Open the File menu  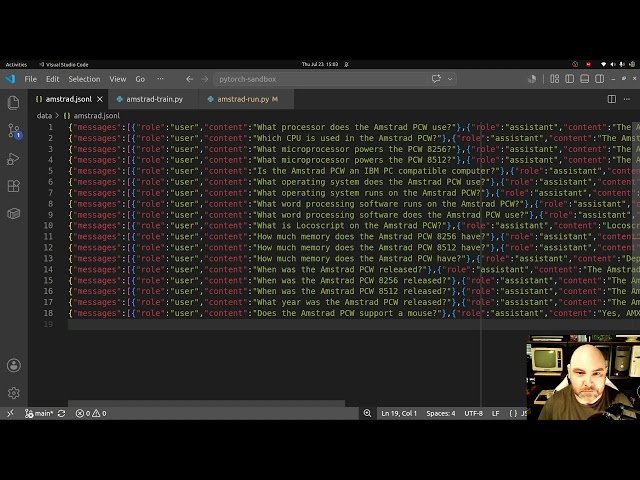tap(31, 79)
